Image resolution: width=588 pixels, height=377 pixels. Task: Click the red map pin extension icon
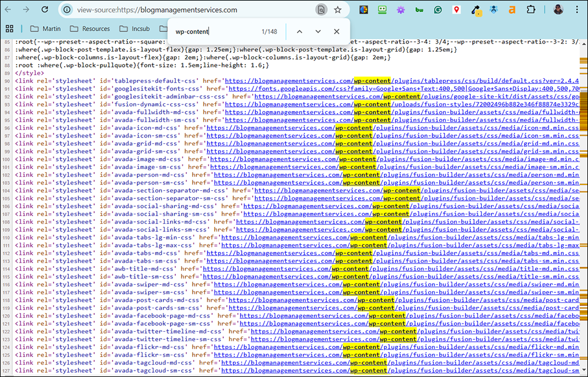(457, 9)
